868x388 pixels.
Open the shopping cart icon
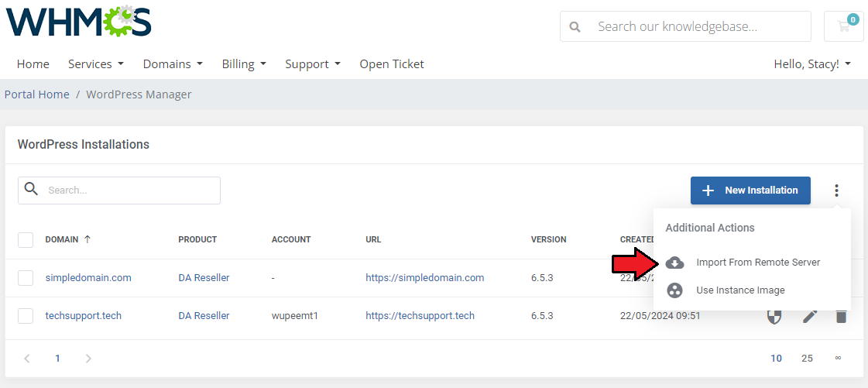tap(844, 26)
